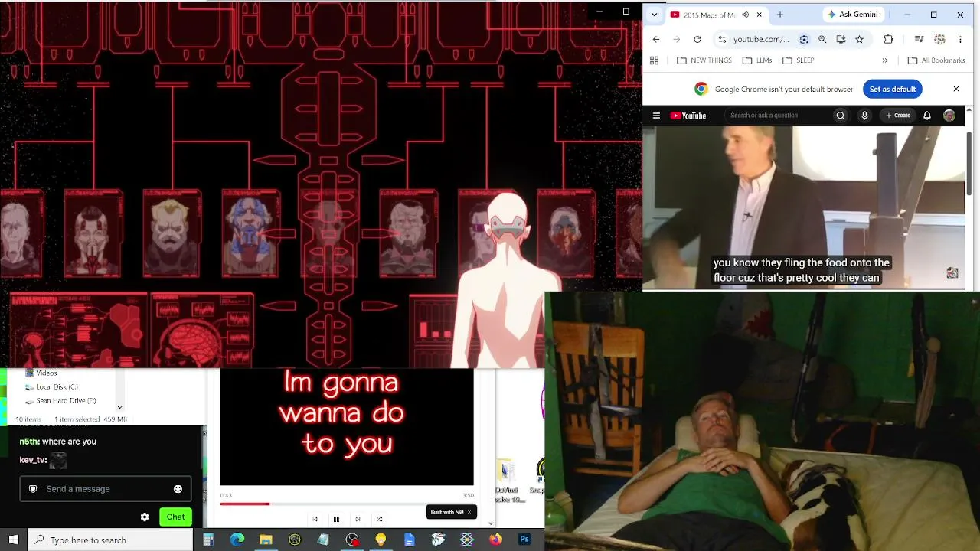Open Firefox from the taskbar
Screen dimensions: 980x551
point(495,540)
